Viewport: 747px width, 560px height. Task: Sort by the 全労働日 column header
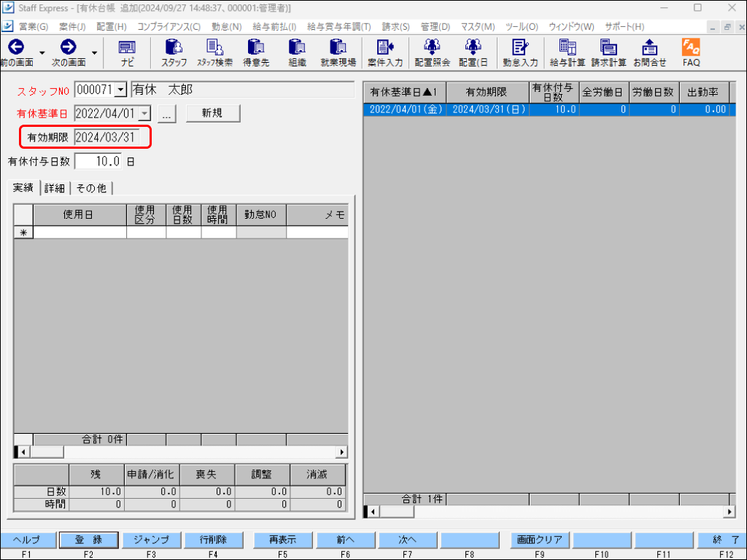(x=603, y=92)
